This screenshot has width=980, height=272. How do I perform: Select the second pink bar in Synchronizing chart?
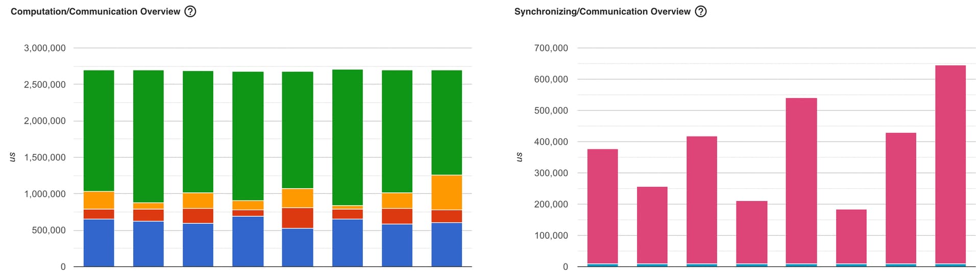[652, 225]
